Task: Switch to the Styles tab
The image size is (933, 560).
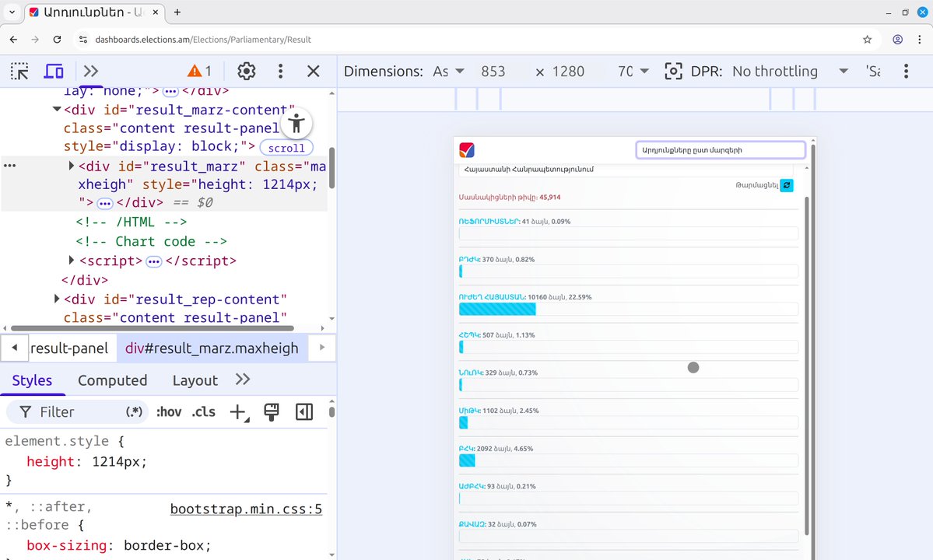Action: click(32, 380)
